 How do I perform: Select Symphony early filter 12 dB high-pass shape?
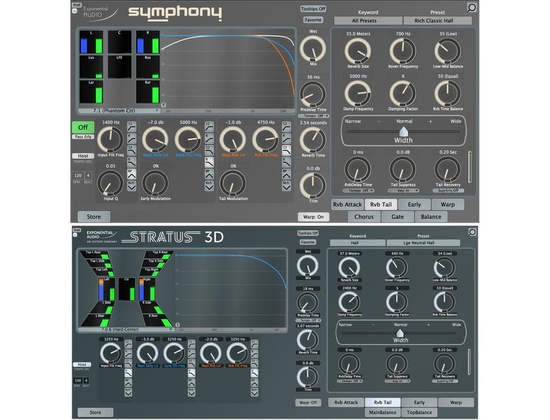(209, 127)
